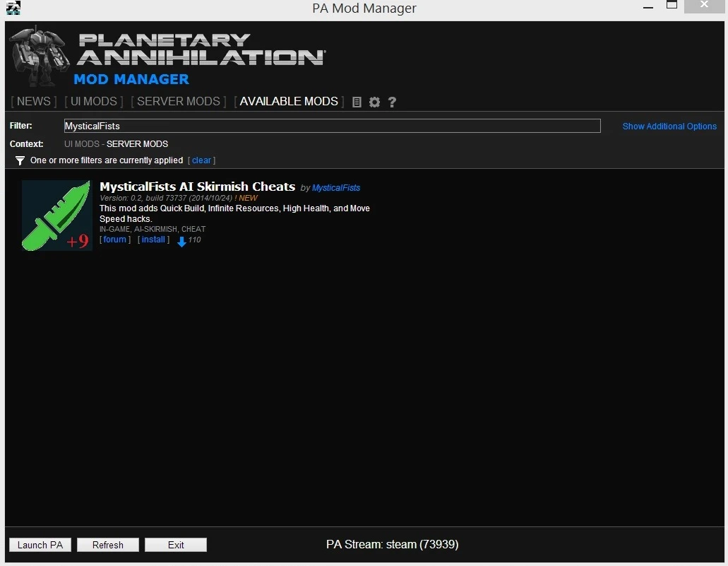The image size is (728, 566).
Task: Click the blue download arrow icon
Action: pos(181,241)
